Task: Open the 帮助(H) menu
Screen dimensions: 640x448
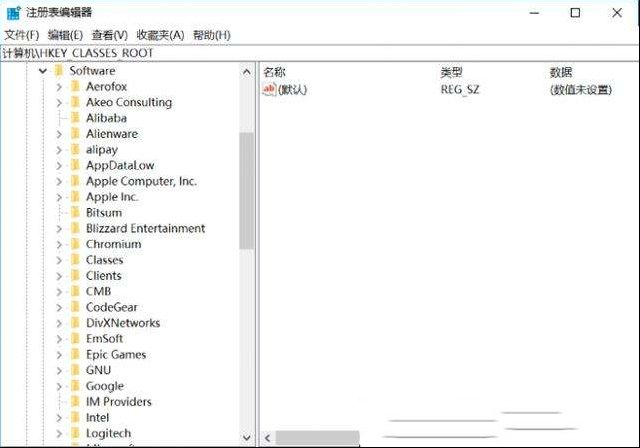Action: (212, 35)
